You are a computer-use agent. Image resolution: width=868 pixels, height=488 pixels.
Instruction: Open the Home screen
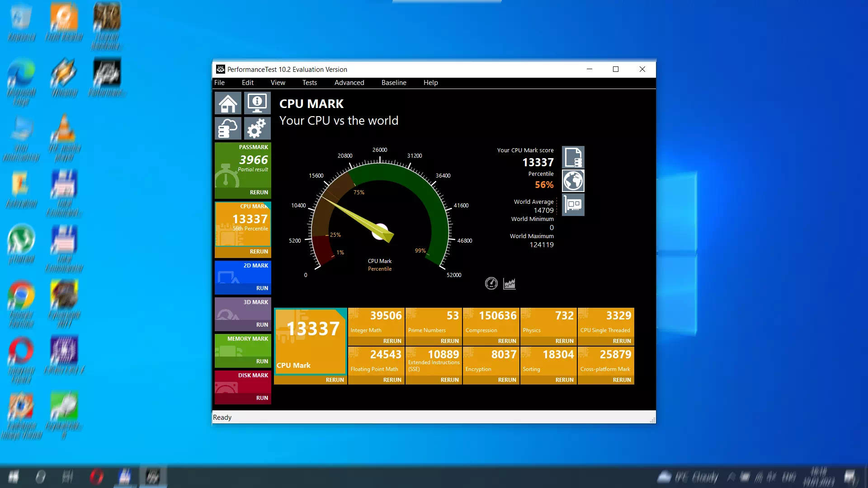(228, 103)
